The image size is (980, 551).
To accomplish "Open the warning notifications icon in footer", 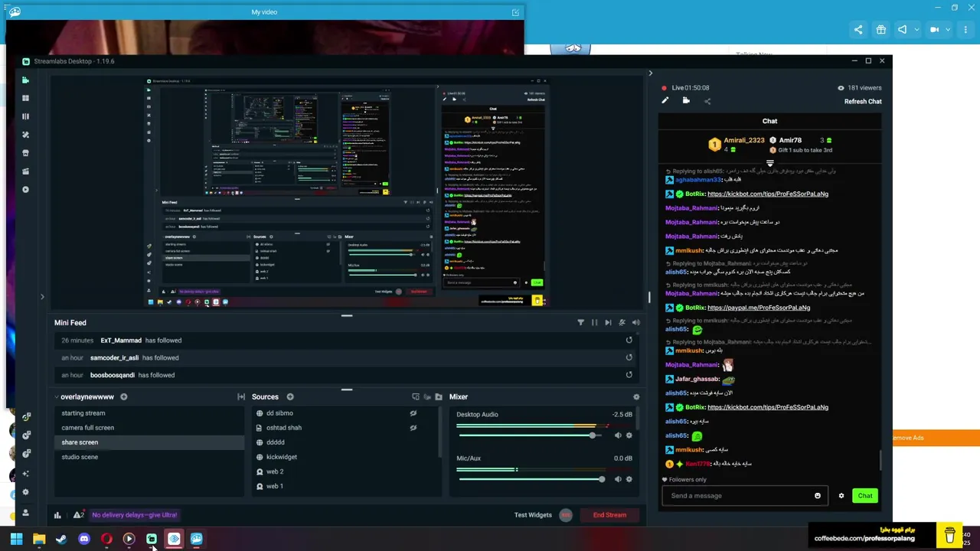I will [78, 515].
